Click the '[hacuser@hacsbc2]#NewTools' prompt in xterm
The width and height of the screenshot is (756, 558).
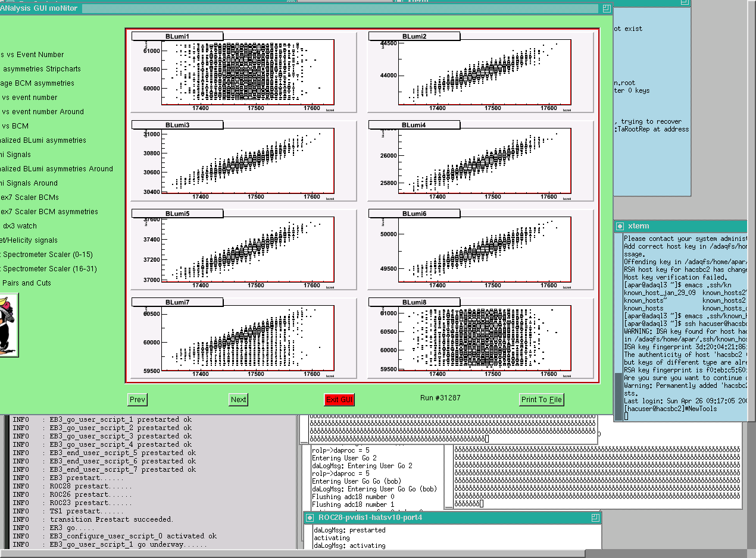click(671, 409)
